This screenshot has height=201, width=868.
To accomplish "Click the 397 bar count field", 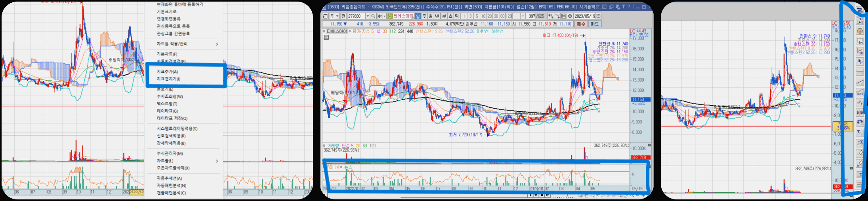I will 530,16.
